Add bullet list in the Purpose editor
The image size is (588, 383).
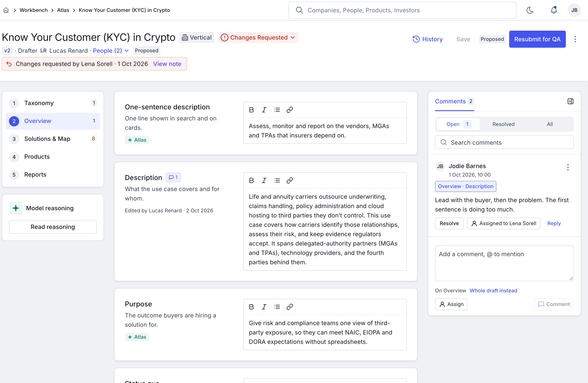[x=277, y=307]
